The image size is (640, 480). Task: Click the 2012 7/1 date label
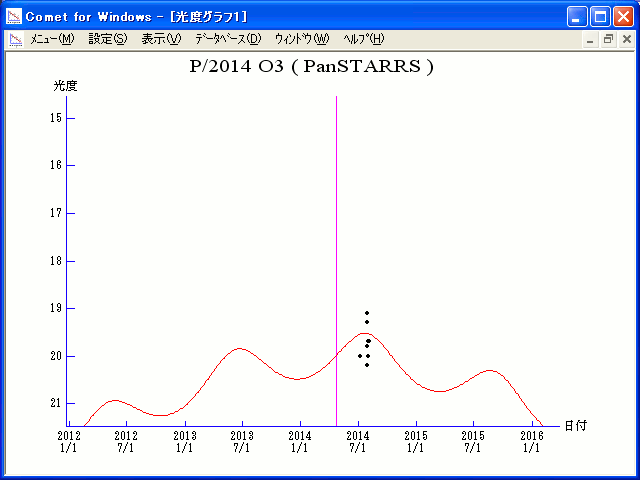coord(126,442)
